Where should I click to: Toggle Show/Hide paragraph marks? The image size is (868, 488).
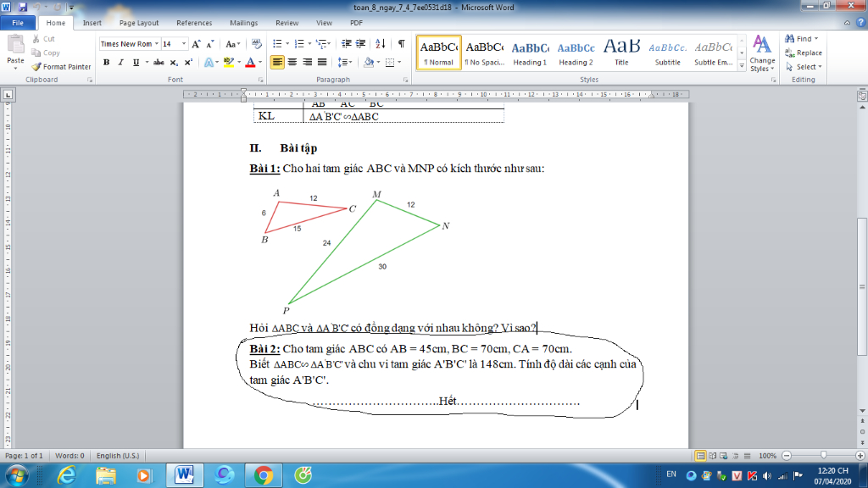pyautogui.click(x=401, y=44)
